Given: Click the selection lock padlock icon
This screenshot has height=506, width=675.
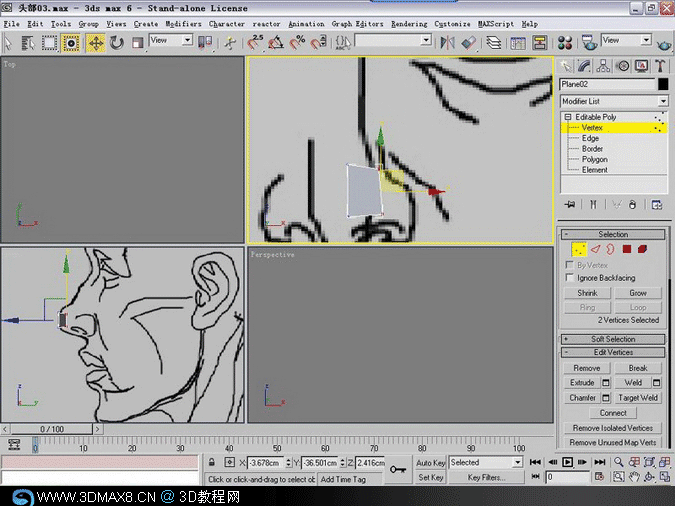Looking at the screenshot, I should click(213, 463).
